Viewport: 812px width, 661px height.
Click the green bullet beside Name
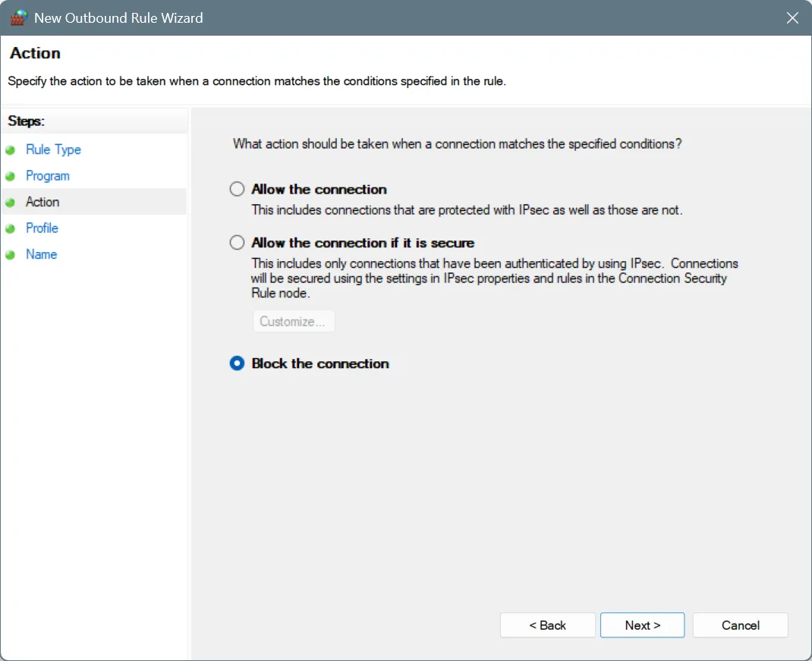click(11, 255)
